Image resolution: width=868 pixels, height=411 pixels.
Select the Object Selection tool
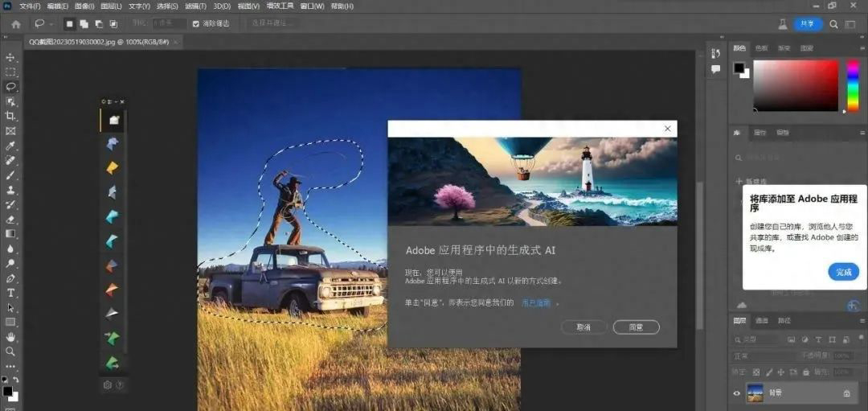10,101
